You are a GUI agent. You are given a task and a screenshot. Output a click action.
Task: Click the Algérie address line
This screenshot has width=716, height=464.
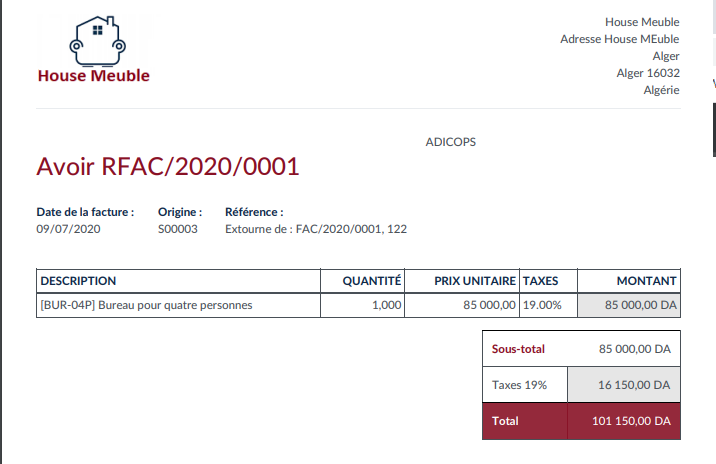pyautogui.click(x=661, y=89)
